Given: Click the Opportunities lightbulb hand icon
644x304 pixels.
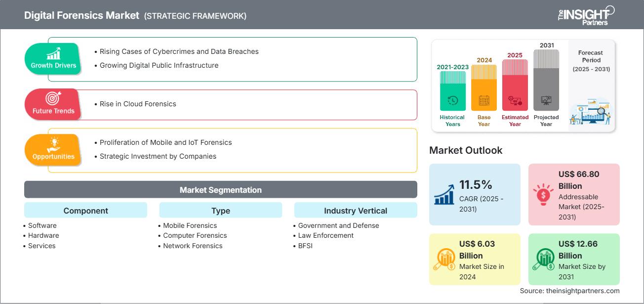Looking at the screenshot, I should [x=53, y=144].
